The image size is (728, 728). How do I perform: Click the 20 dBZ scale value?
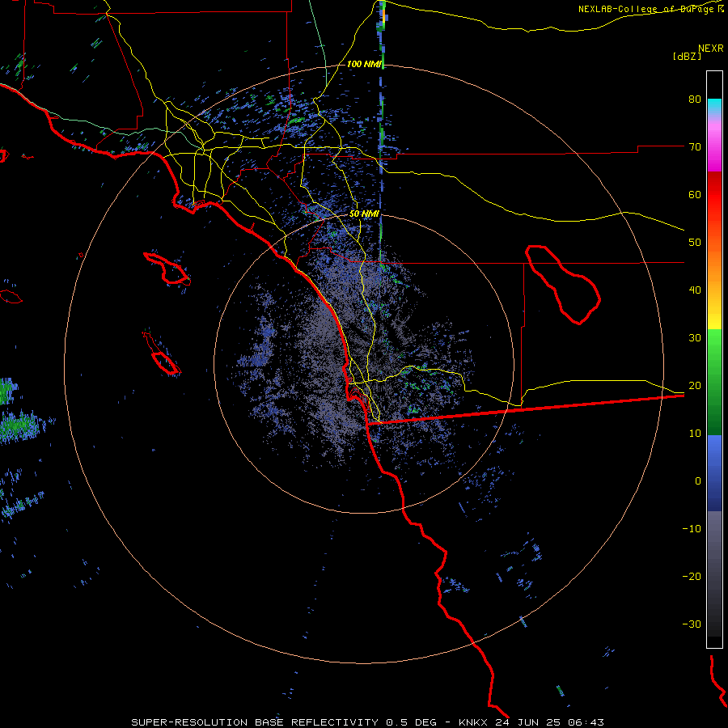pyautogui.click(x=695, y=385)
